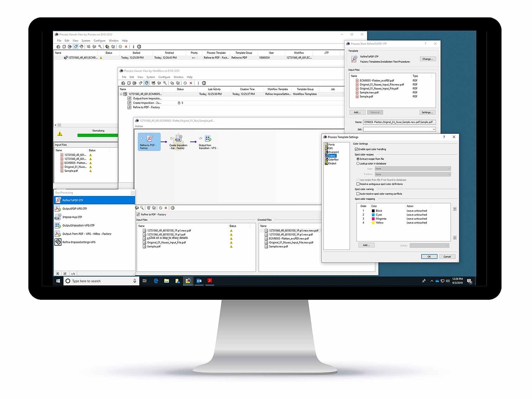
Task: Open Adobe Acrobat from the taskbar
Action: [x=210, y=281]
